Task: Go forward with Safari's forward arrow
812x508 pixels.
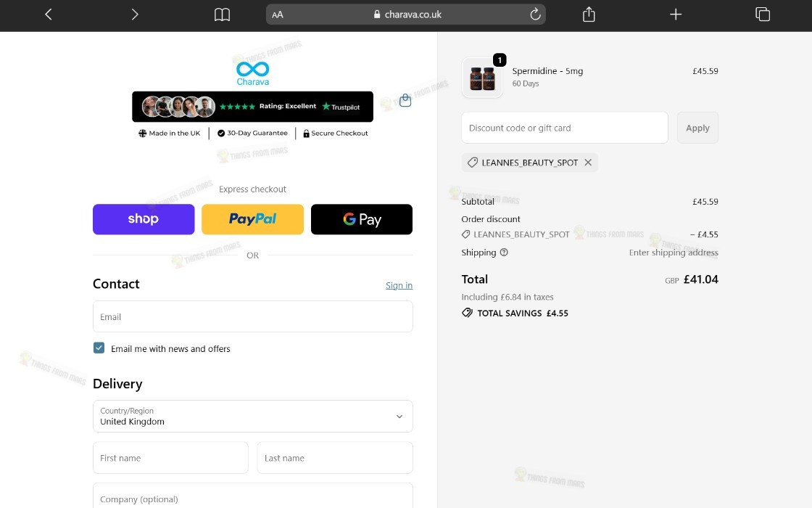Action: pyautogui.click(x=135, y=15)
